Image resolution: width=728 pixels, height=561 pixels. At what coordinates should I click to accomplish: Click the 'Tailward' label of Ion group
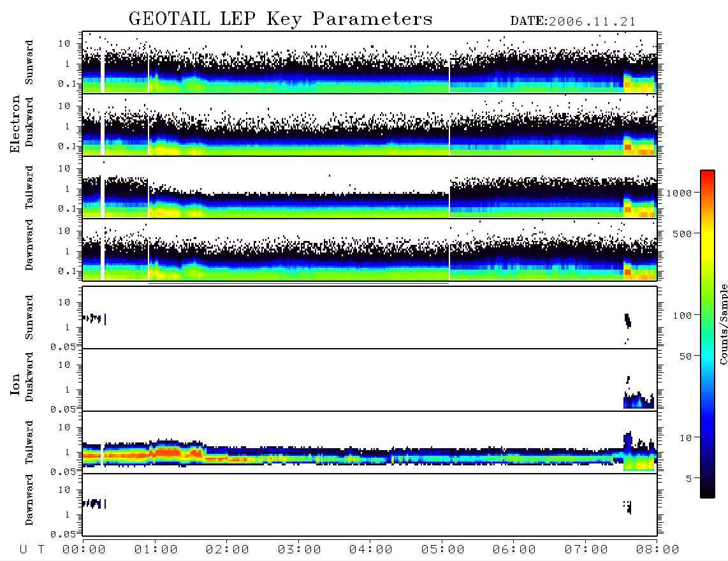(29, 442)
